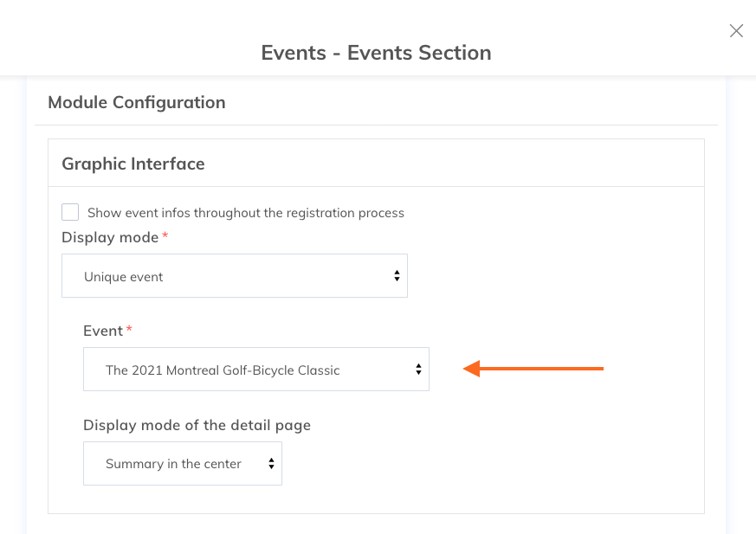Click the 'Event' field label

pyautogui.click(x=103, y=331)
